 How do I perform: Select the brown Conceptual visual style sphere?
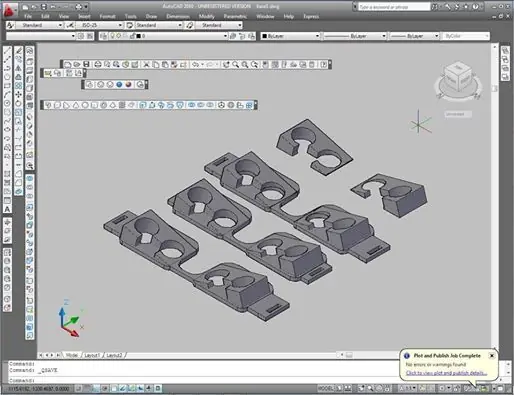pos(129,84)
